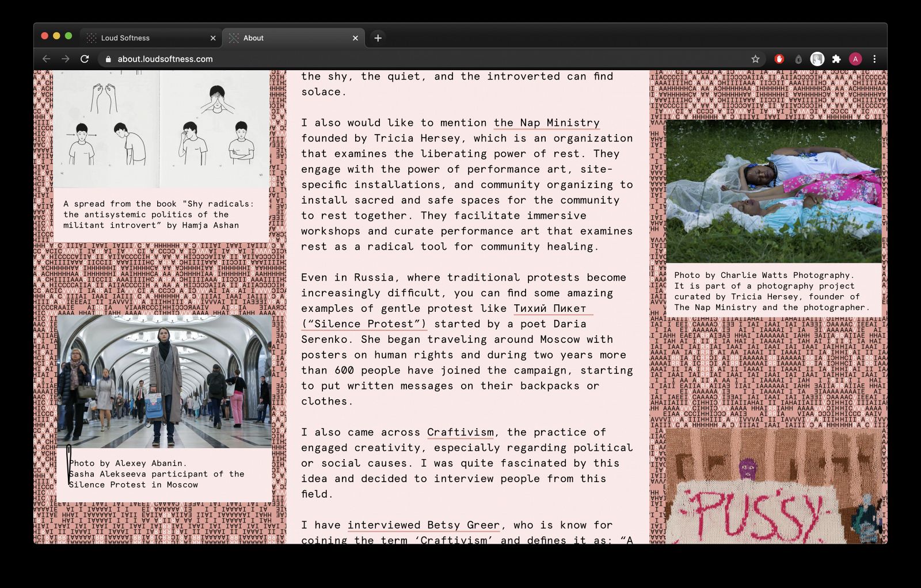
Task: Follow the Craftivism link
Action: (461, 432)
